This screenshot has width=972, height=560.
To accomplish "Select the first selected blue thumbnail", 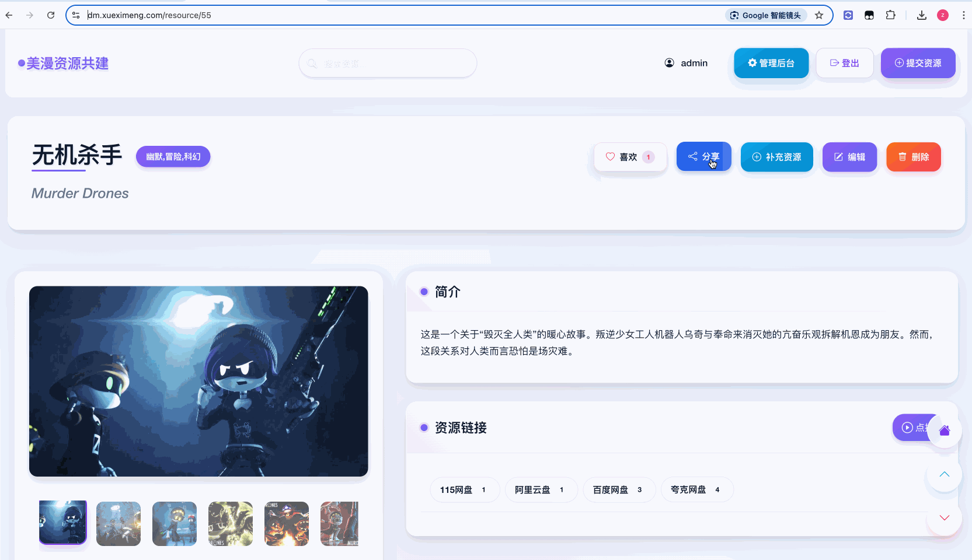I will click(62, 523).
